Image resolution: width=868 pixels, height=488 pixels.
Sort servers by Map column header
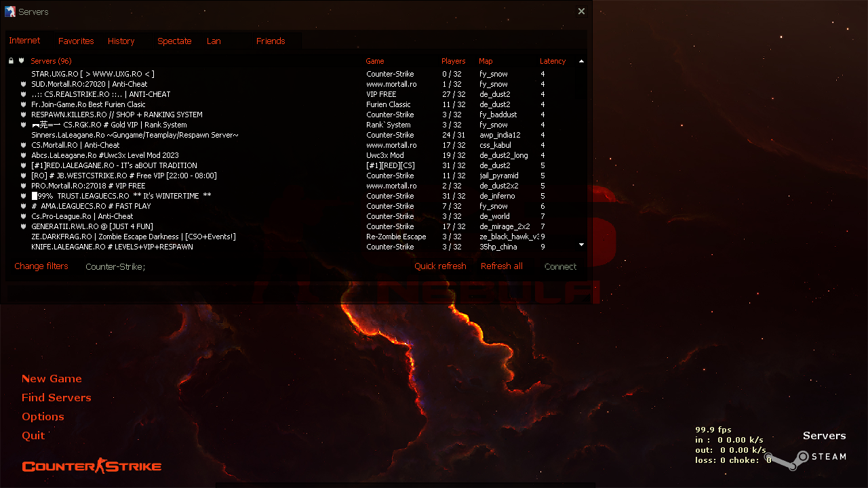click(x=486, y=61)
